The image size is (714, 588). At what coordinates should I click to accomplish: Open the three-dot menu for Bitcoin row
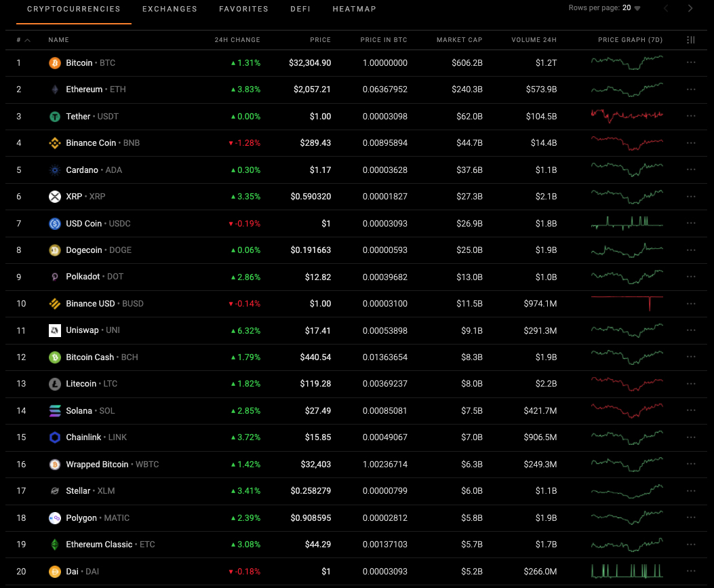coord(691,63)
